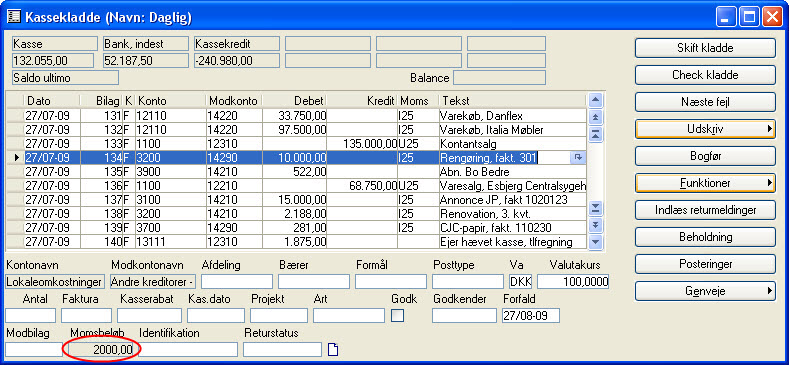Click the Konto column header
The height and width of the screenshot is (365, 789).
(x=171, y=101)
